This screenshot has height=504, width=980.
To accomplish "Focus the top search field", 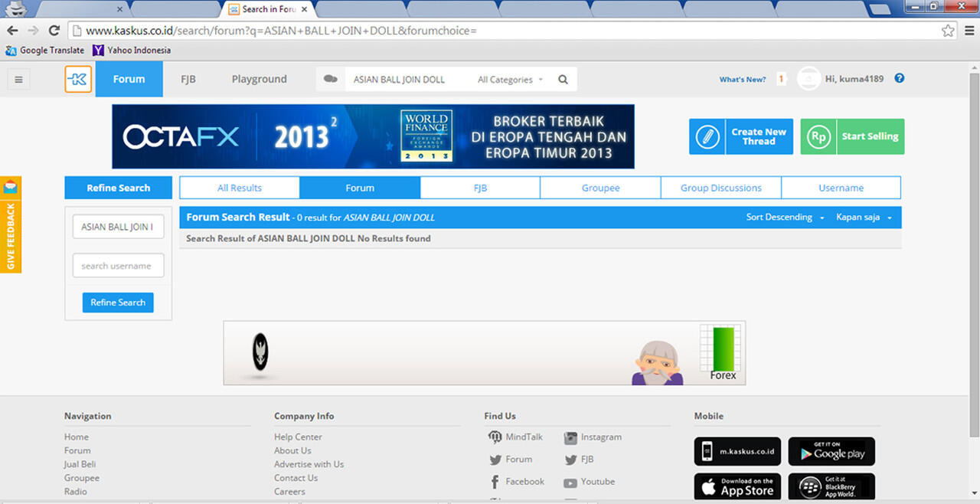I will click(406, 79).
